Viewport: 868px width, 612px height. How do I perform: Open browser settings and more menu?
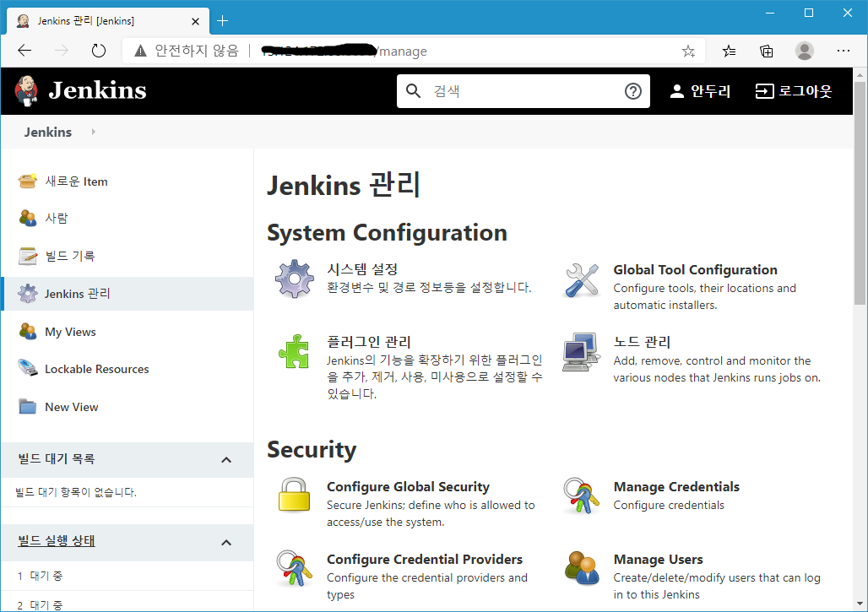pos(843,51)
